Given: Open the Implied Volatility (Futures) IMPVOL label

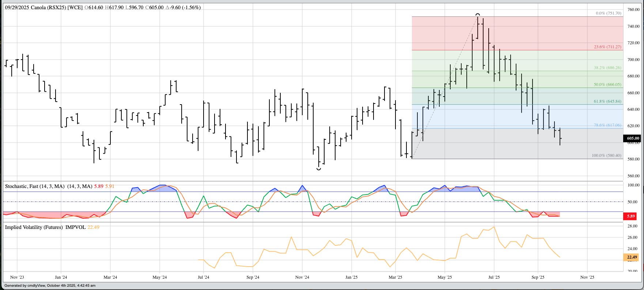Looking at the screenshot, I should [x=45, y=227].
